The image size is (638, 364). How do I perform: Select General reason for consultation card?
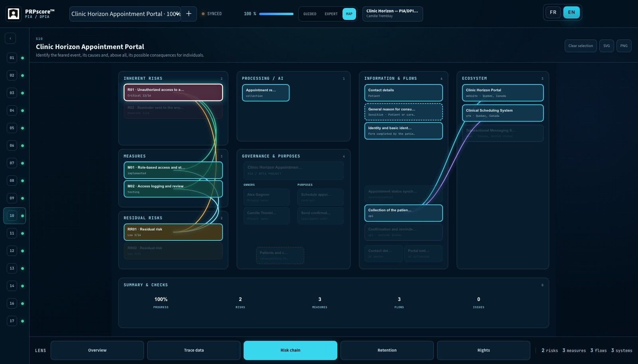pyautogui.click(x=404, y=112)
